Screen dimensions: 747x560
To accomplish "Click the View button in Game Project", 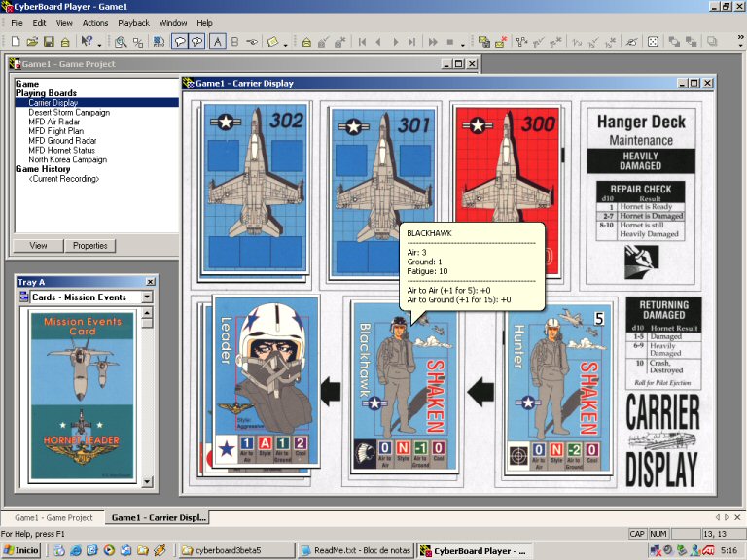I will (38, 246).
